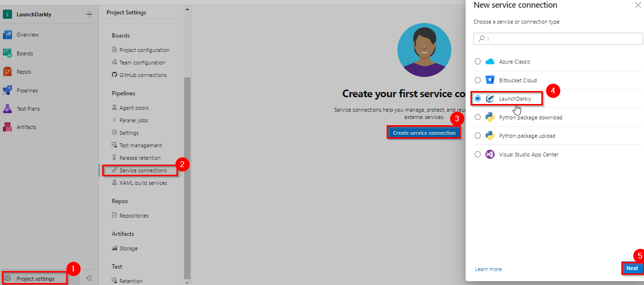Click the Storage chart icon
This screenshot has width=644, height=285.
tap(115, 248)
